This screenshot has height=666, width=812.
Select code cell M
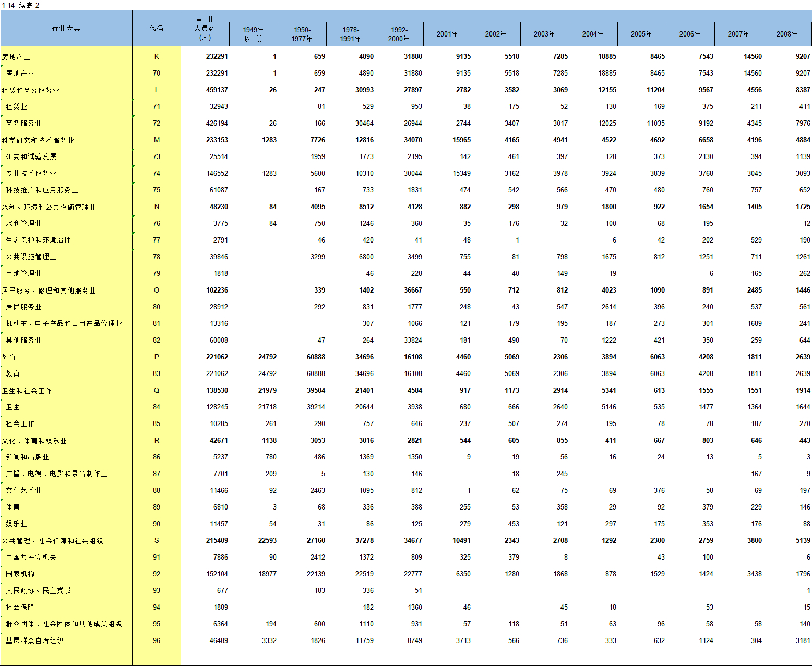pyautogui.click(x=157, y=140)
